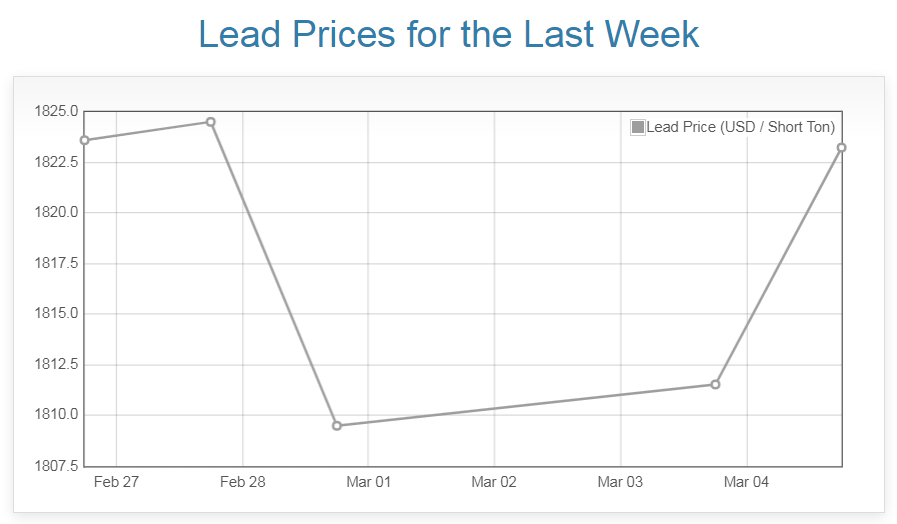Click the data point near 1811.5
The image size is (897, 524).
[715, 384]
